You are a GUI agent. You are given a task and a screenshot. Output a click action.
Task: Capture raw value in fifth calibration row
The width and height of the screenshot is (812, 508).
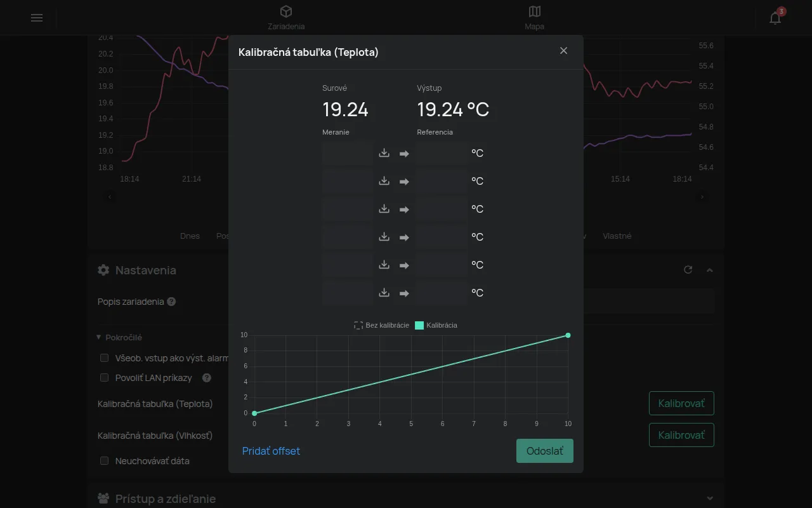click(384, 265)
